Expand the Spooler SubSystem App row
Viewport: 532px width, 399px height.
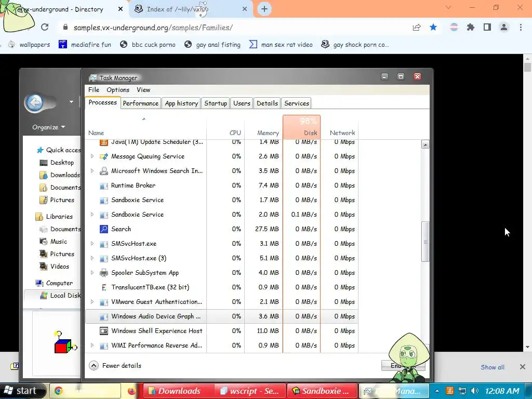pyautogui.click(x=92, y=273)
